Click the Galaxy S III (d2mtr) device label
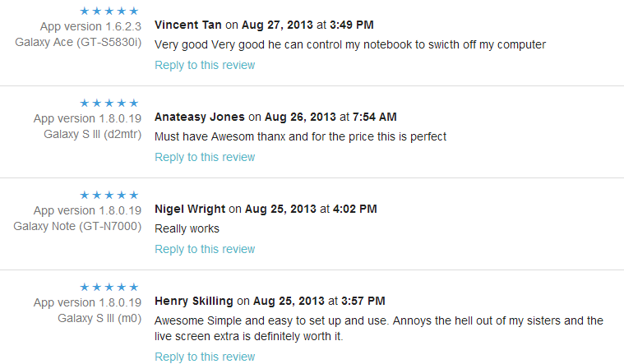 92,133
